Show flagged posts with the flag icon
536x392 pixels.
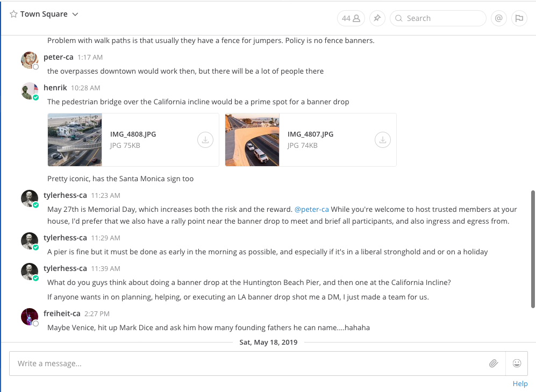click(x=519, y=18)
